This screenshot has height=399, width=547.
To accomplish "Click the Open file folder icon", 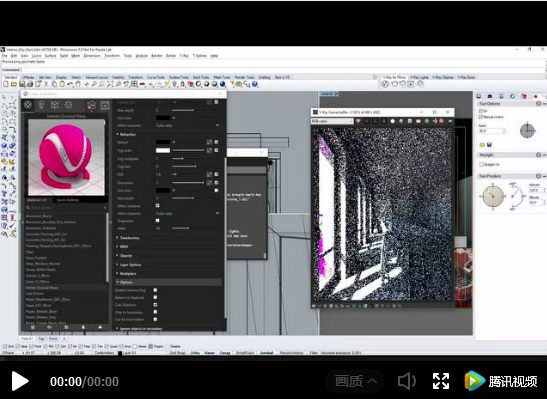I will (14, 84).
